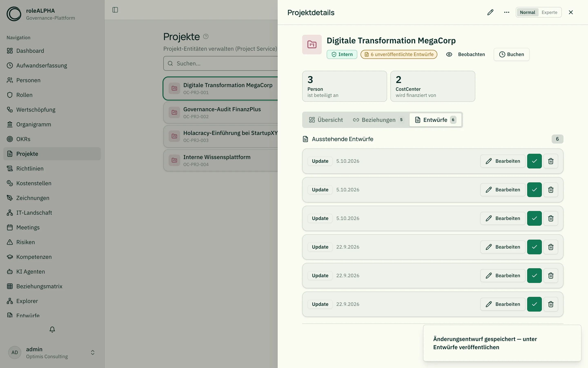The image size is (588, 368).
Task: Click the Kostenstellen icon in sidebar
Action: [x=10, y=183]
